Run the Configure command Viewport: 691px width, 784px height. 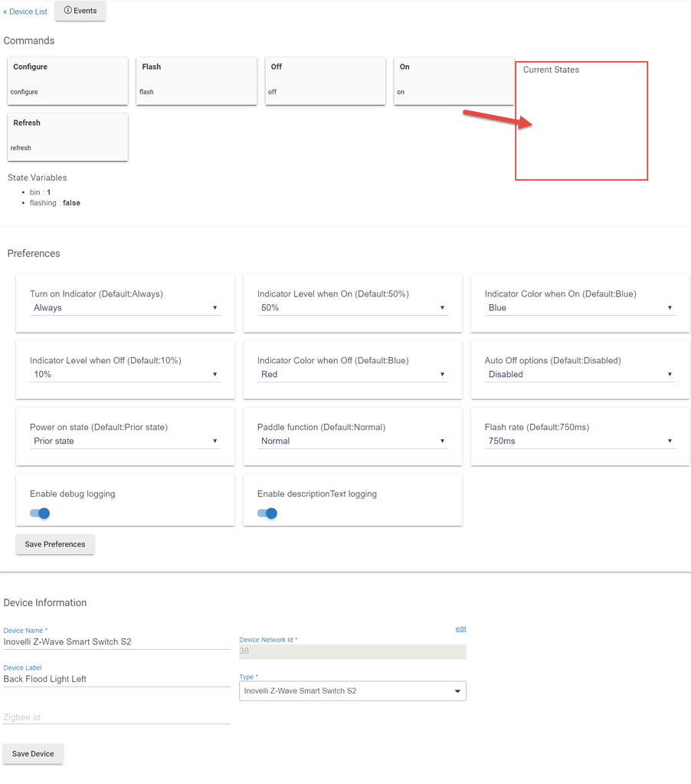tap(67, 80)
